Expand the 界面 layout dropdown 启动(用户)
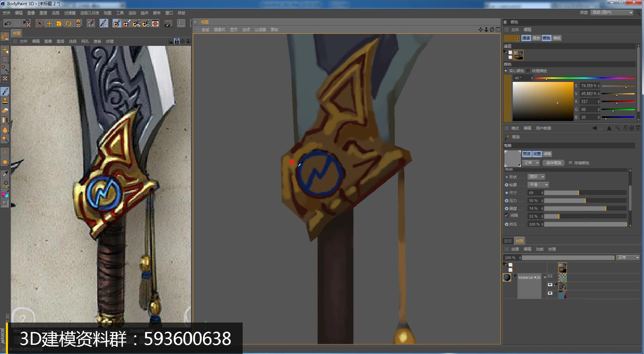The width and height of the screenshot is (644, 354). tap(612, 12)
